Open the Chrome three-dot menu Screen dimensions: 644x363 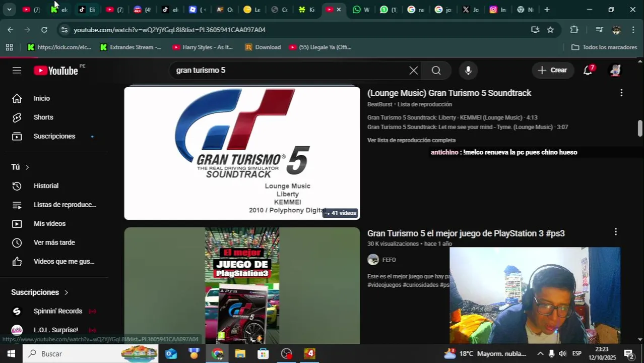633,30
